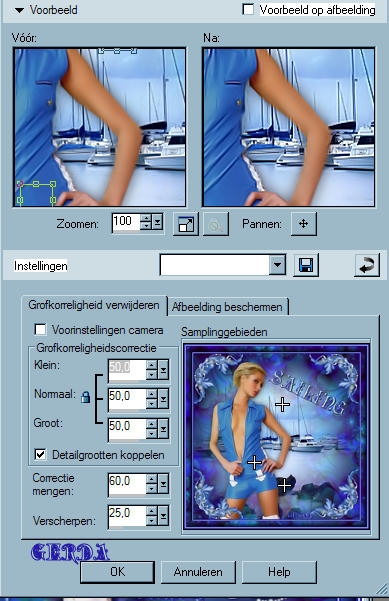Save preset with the floppy disk icon
Viewport: 389px width, 601px height.
tap(306, 265)
